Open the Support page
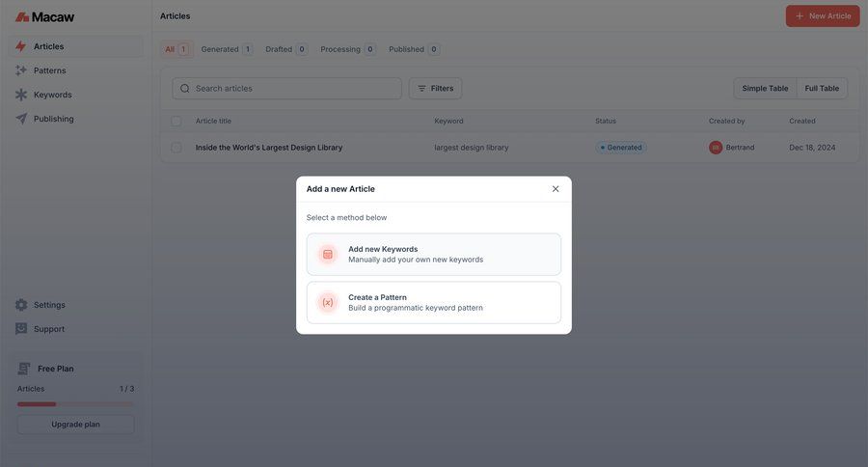868x467 pixels. [x=76, y=329]
